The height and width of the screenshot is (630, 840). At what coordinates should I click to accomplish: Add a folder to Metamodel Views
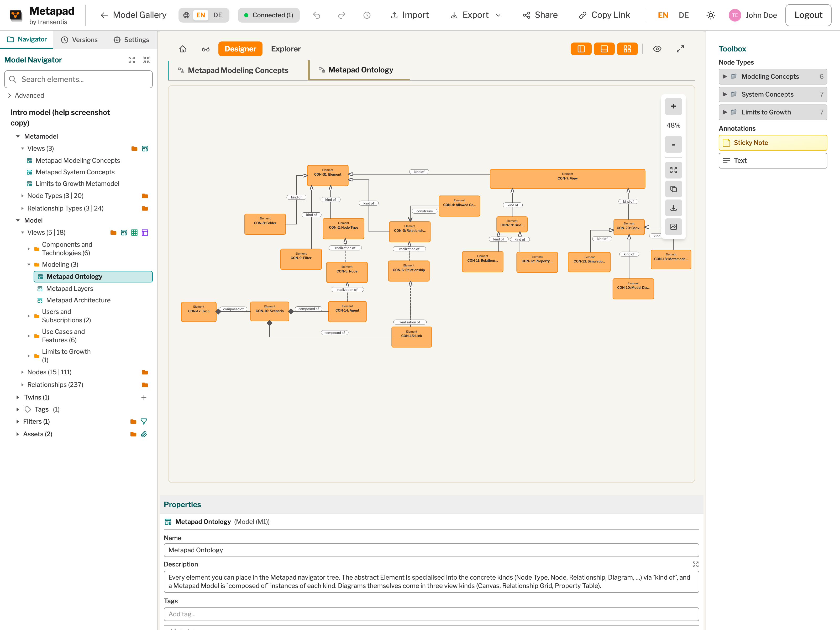point(134,149)
